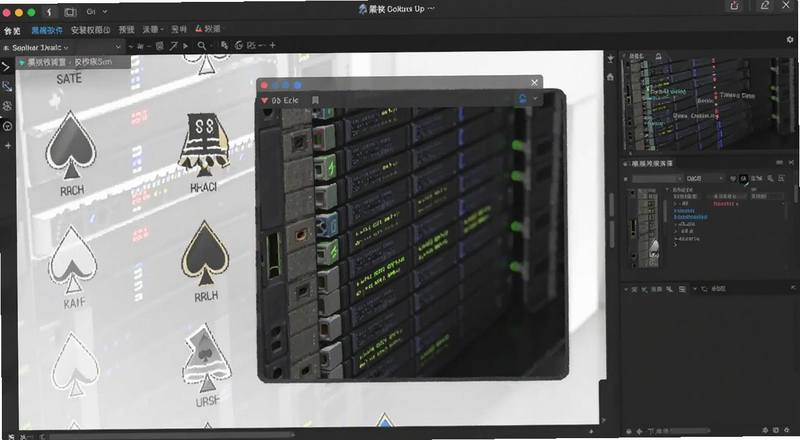The height and width of the screenshot is (440, 800).
Task: Open the library panel menu lines icon
Action: (x=779, y=162)
